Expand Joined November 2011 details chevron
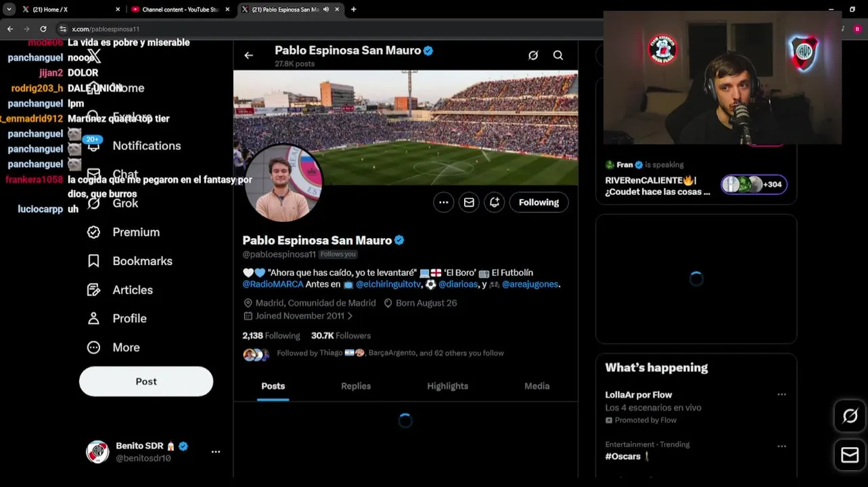This screenshot has width=868, height=487. [350, 316]
